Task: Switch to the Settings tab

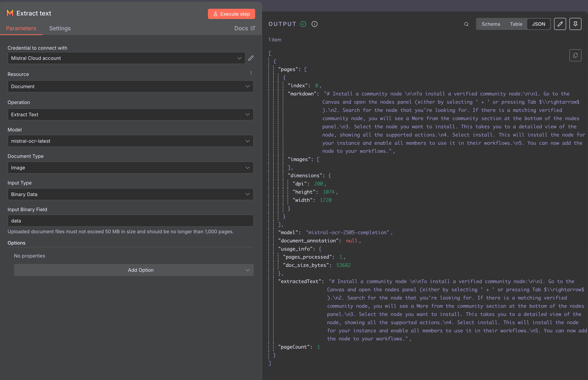Action: [60, 28]
